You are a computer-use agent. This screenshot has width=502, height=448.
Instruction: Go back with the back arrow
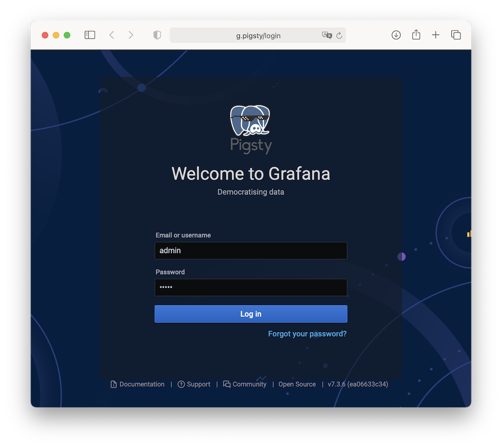[x=112, y=35]
